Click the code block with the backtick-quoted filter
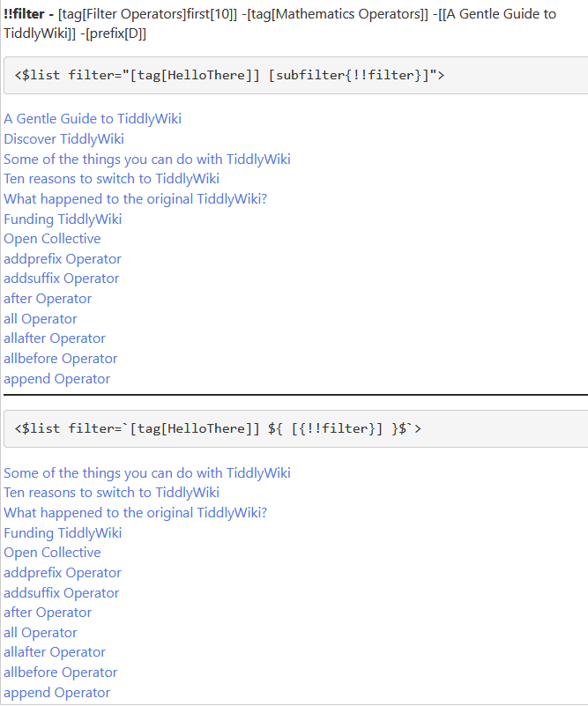 click(x=294, y=428)
